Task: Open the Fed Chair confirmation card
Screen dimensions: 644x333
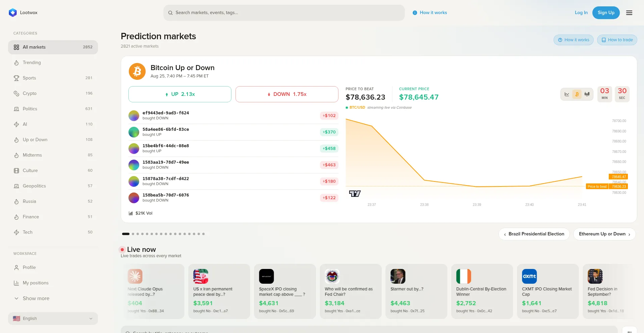Action: tap(351, 291)
